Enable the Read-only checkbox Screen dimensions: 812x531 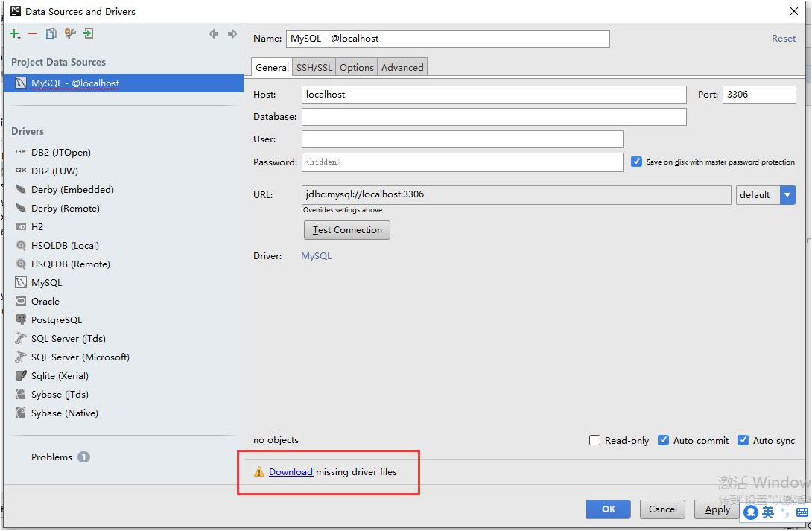click(595, 440)
